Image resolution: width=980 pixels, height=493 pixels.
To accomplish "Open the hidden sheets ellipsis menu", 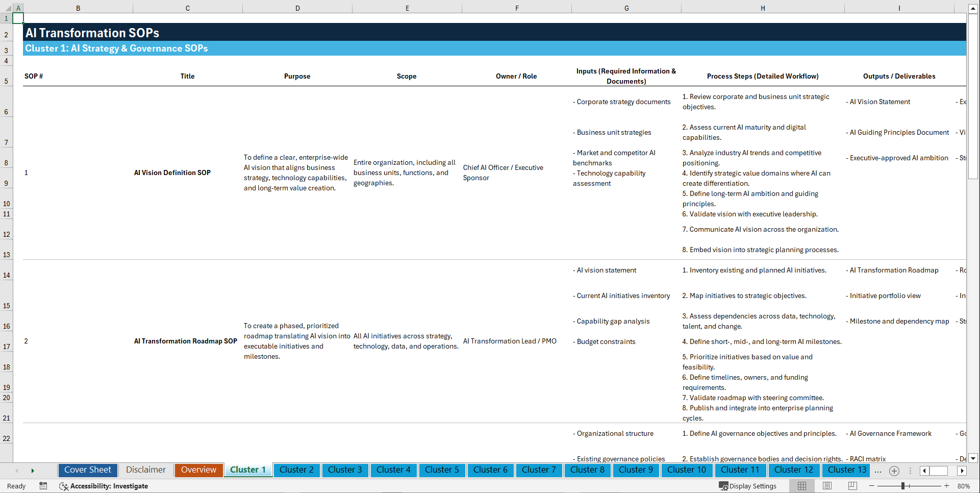I will [878, 471].
